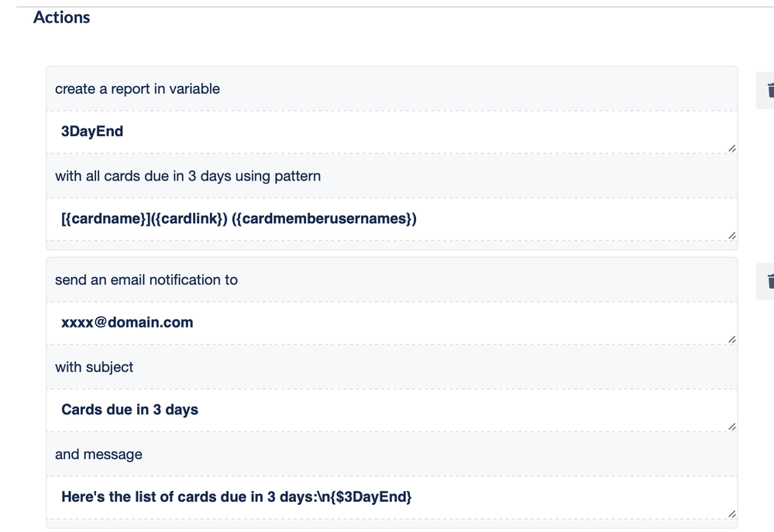This screenshot has height=532, width=774.
Task: Click the 'send an email notification to' label
Action: pyautogui.click(x=146, y=280)
